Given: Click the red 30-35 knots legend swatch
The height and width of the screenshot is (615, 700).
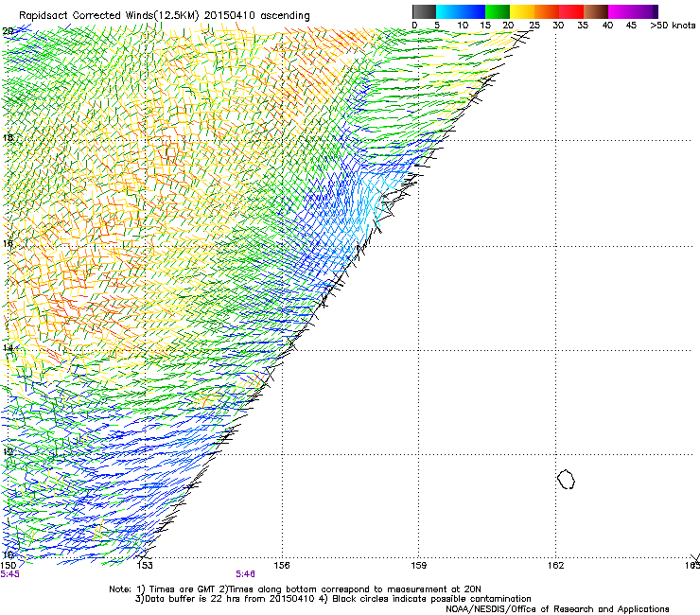Looking at the screenshot, I should pos(571,11).
